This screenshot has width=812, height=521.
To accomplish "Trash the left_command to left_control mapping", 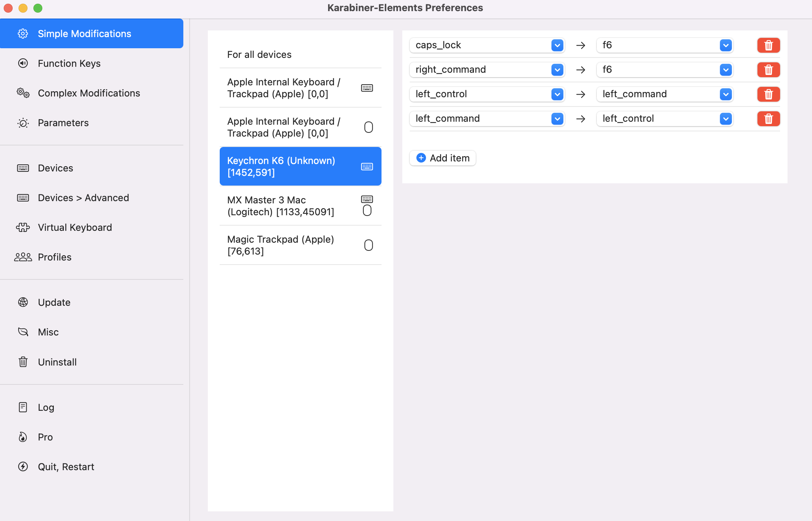I will click(x=768, y=119).
